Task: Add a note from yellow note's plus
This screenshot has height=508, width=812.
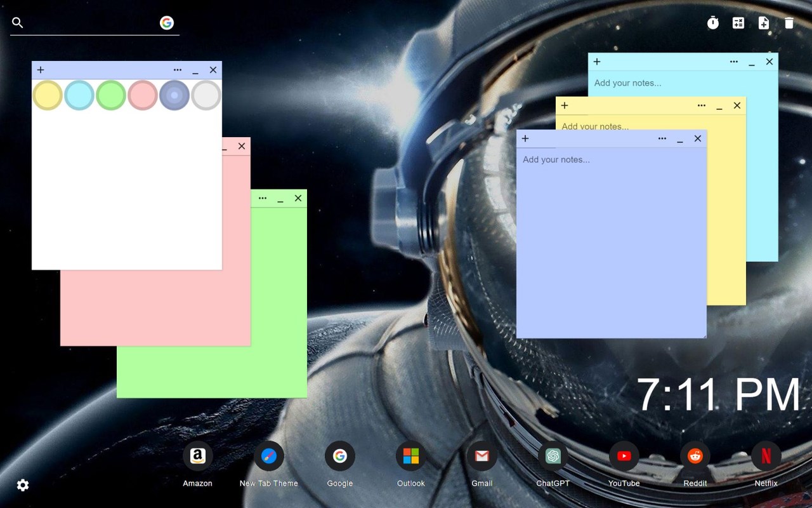Action: point(565,105)
